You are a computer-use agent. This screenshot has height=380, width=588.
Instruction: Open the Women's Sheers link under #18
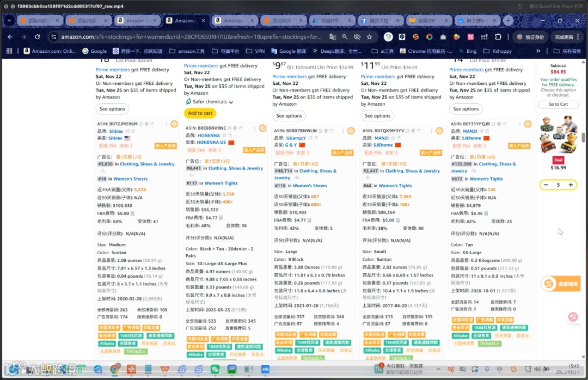131,179
